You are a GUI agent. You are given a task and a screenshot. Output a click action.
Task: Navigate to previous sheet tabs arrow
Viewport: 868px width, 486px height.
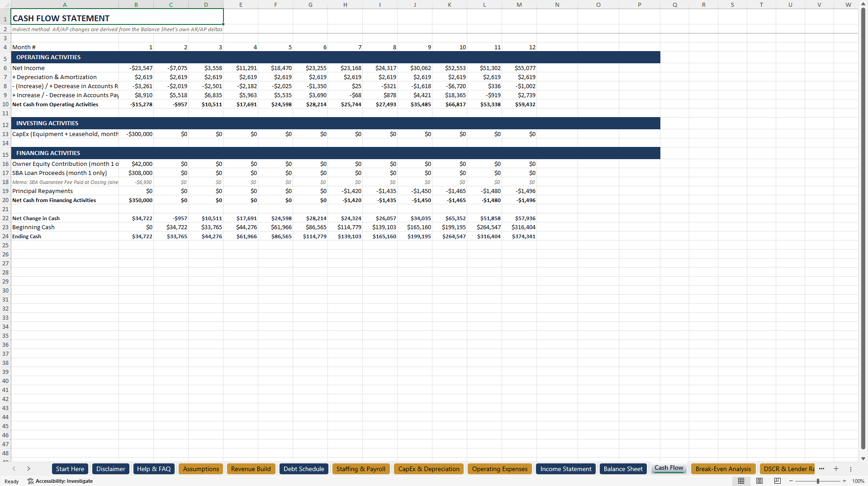(x=14, y=469)
